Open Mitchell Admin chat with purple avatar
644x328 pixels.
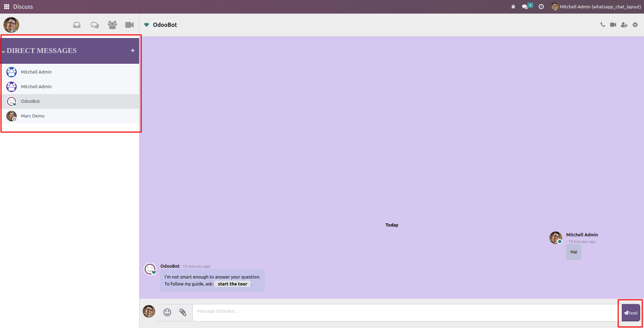[x=70, y=86]
